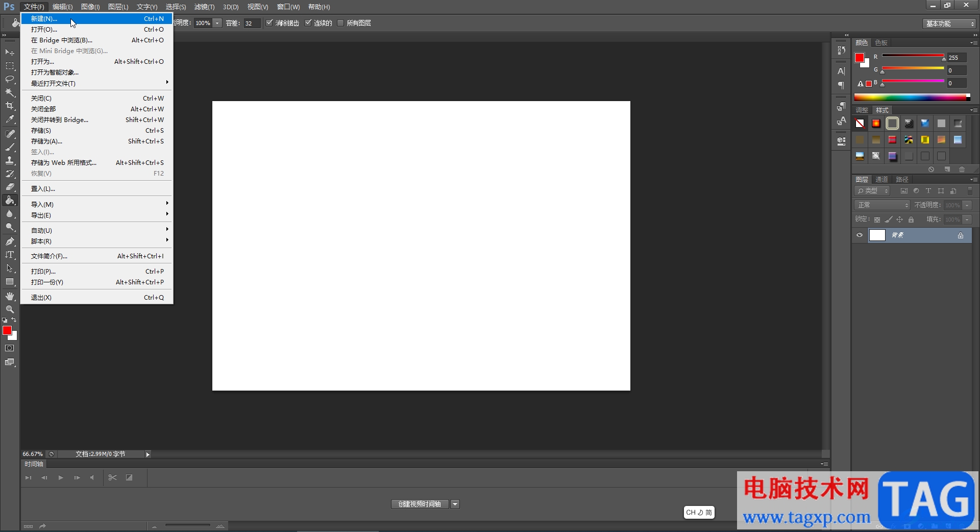Open status bar info arrow

pos(148,454)
